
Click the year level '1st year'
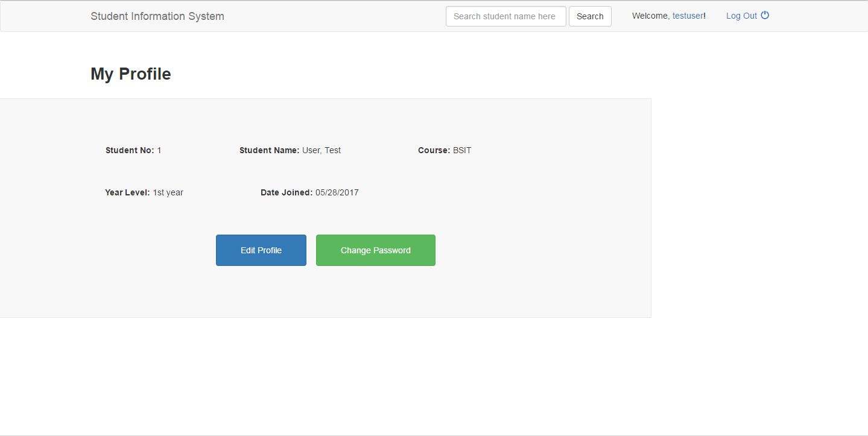coord(168,192)
